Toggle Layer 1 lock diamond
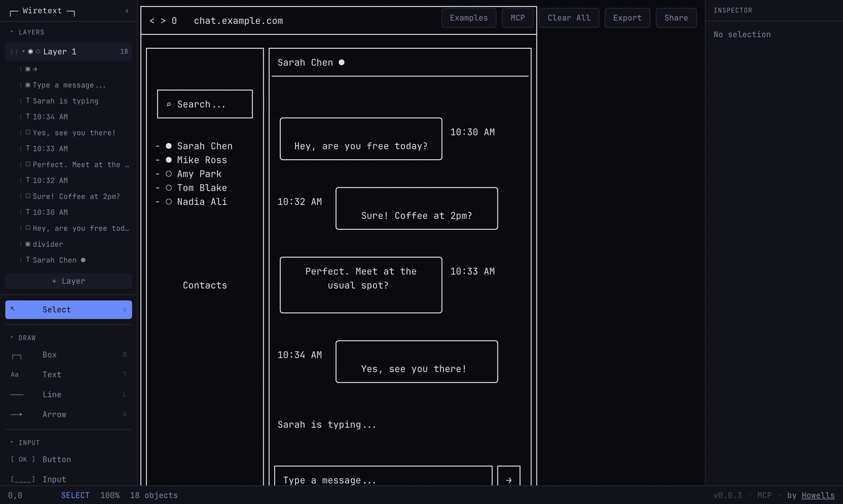Image resolution: width=843 pixels, height=504 pixels. pyautogui.click(x=38, y=52)
